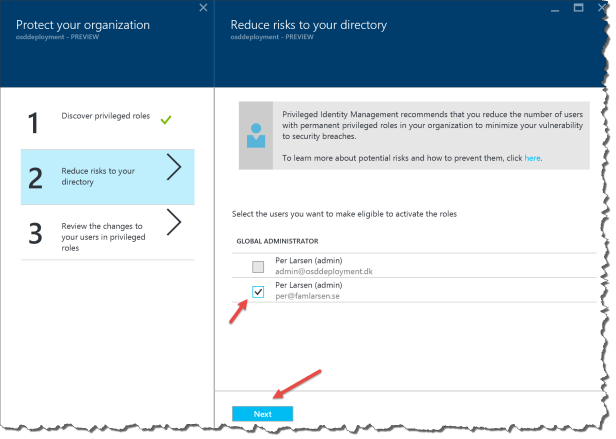Uncheck the box for per@famlarsen.se
The width and height of the screenshot is (616, 439).
tap(258, 292)
